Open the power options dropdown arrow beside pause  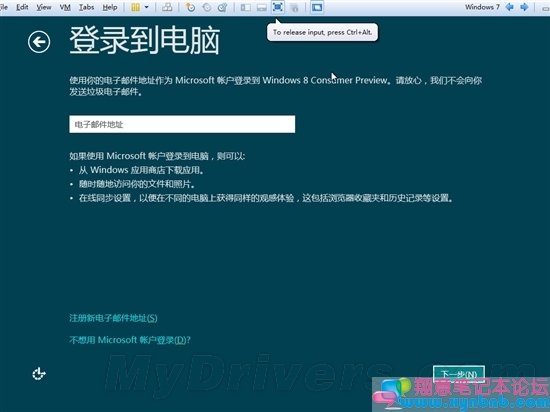[x=147, y=7]
